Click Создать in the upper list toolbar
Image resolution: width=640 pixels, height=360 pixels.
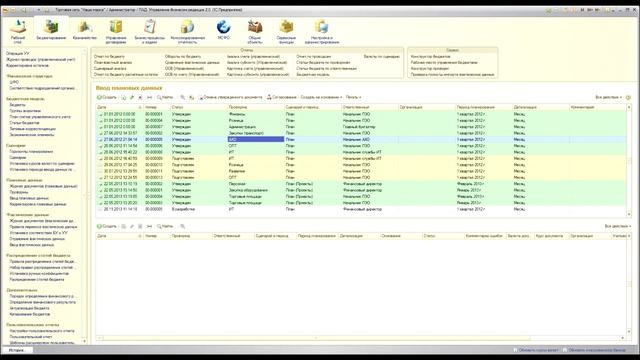click(x=107, y=98)
